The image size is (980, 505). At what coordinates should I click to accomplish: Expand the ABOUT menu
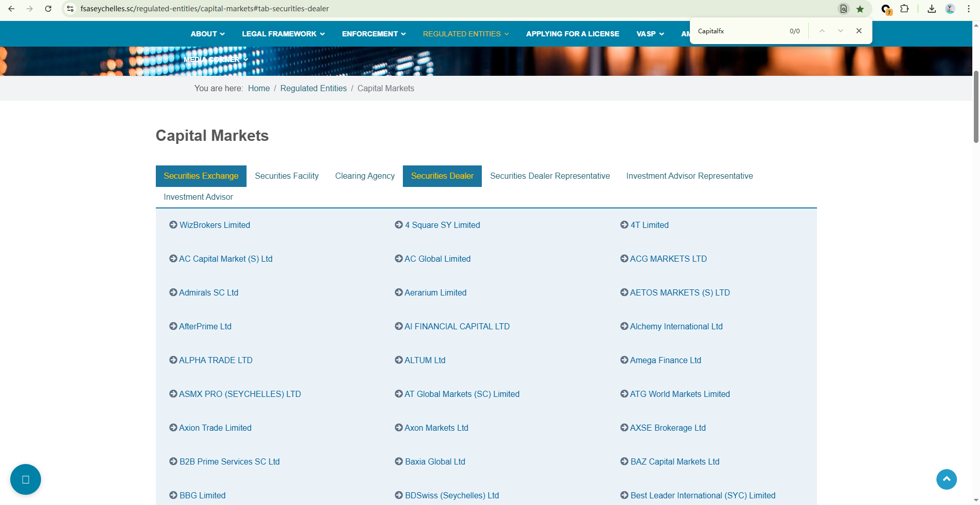click(x=208, y=34)
